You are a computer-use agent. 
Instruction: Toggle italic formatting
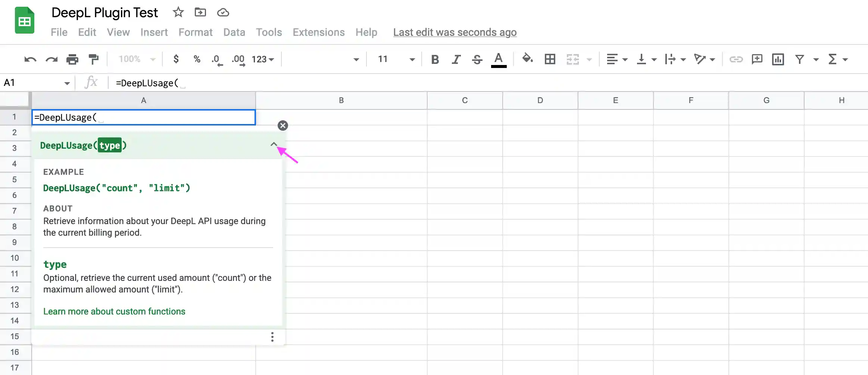pos(455,59)
